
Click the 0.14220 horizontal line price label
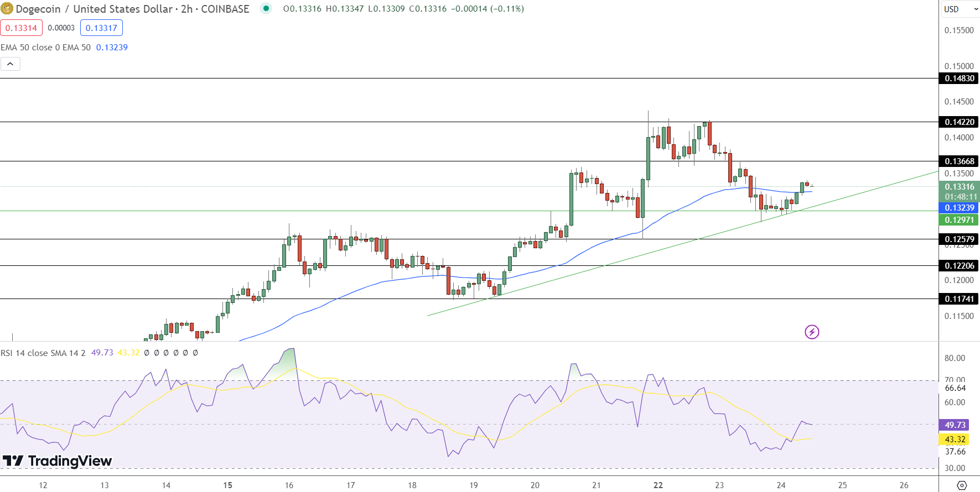coord(959,122)
